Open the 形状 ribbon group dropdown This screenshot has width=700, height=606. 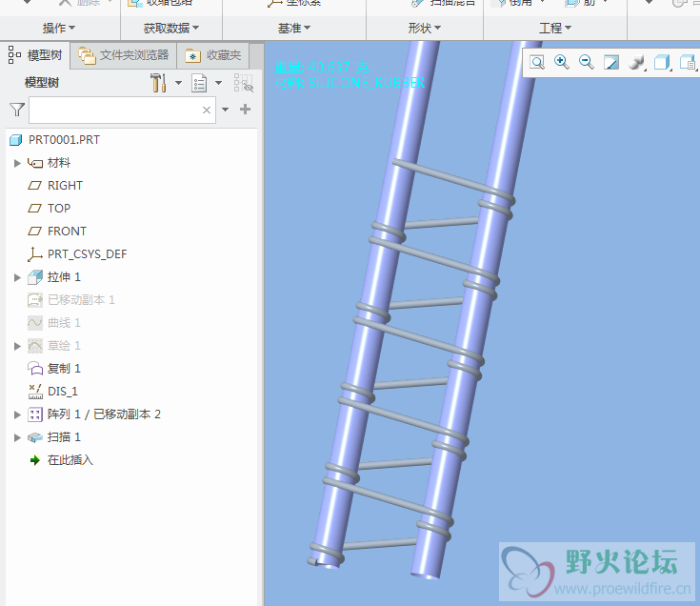coord(424,29)
